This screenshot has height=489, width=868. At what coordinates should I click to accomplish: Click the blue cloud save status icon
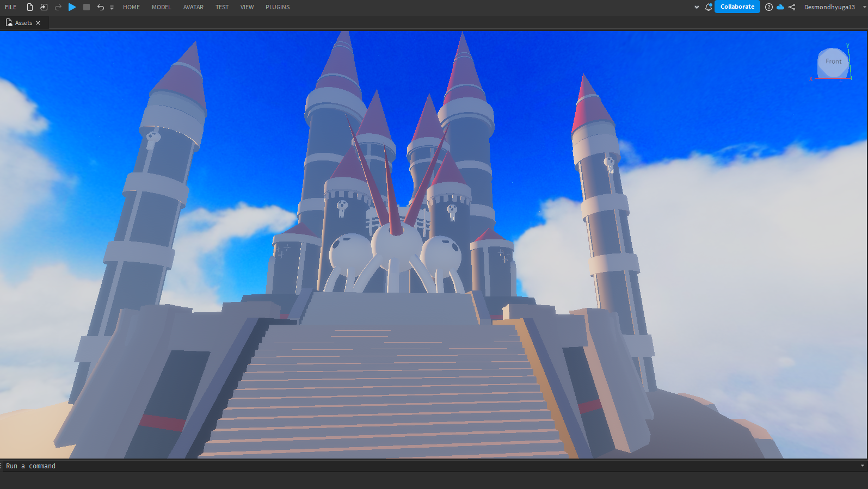[780, 7]
